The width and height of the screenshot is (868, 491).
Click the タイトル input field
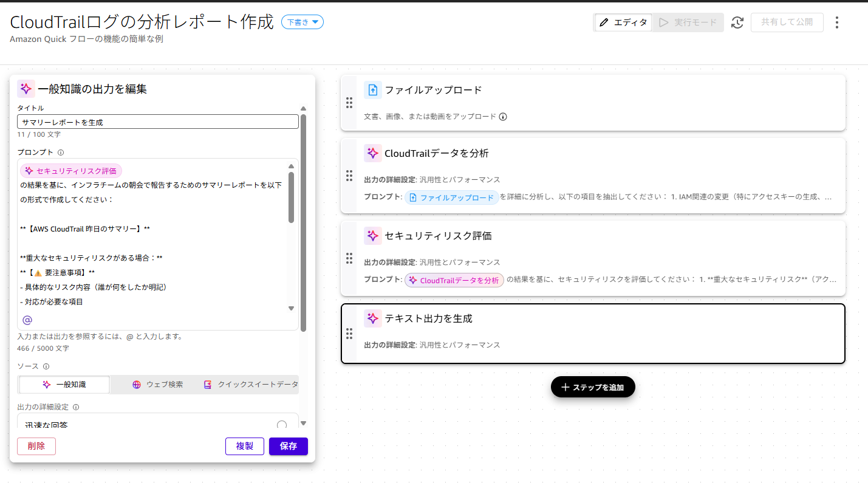(x=158, y=122)
